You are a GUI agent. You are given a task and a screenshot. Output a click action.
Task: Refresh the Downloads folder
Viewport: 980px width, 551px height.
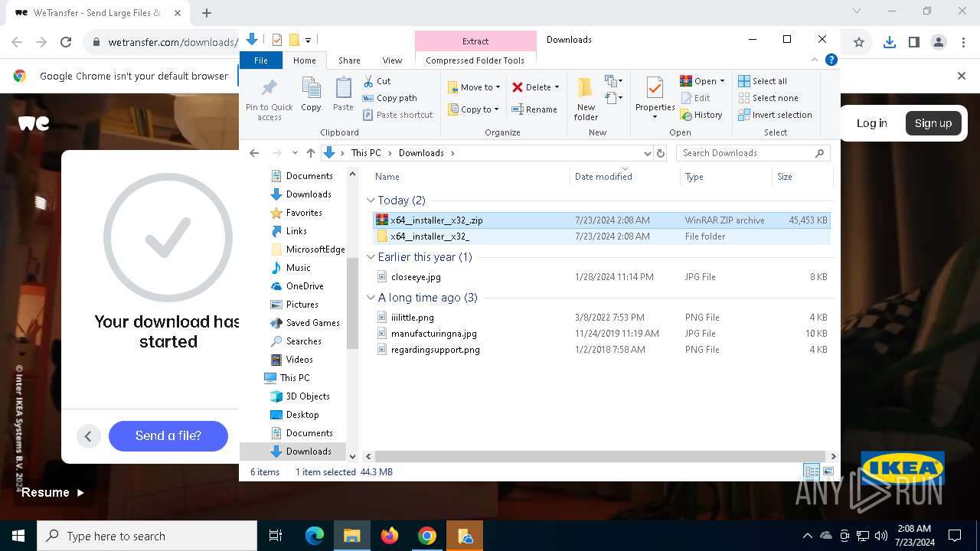pos(661,153)
